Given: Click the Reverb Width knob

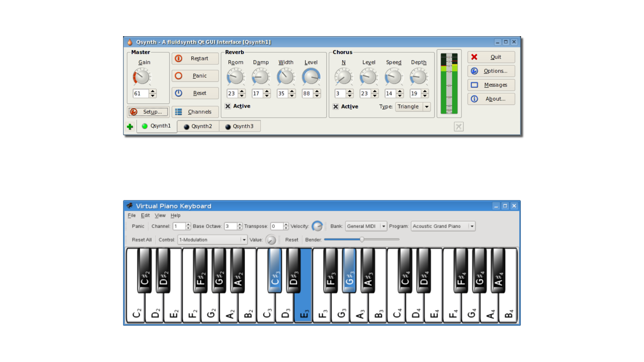Looking at the screenshot, I should click(x=286, y=77).
